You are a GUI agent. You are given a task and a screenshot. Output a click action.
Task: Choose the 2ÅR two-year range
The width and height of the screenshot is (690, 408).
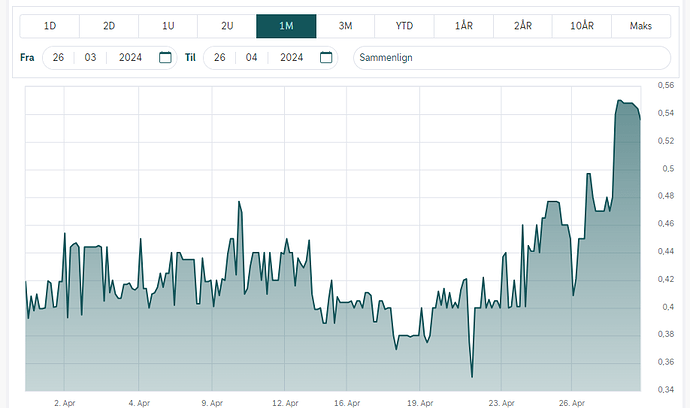click(x=522, y=26)
